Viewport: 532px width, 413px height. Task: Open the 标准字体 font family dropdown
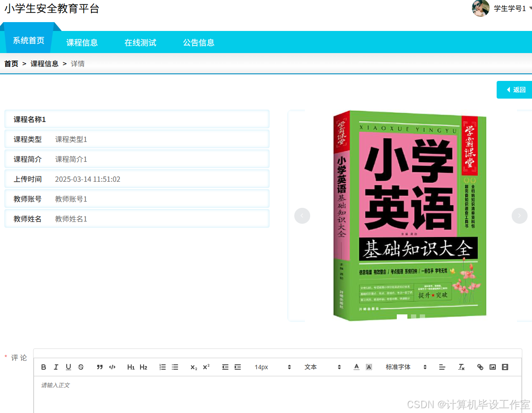click(x=406, y=367)
